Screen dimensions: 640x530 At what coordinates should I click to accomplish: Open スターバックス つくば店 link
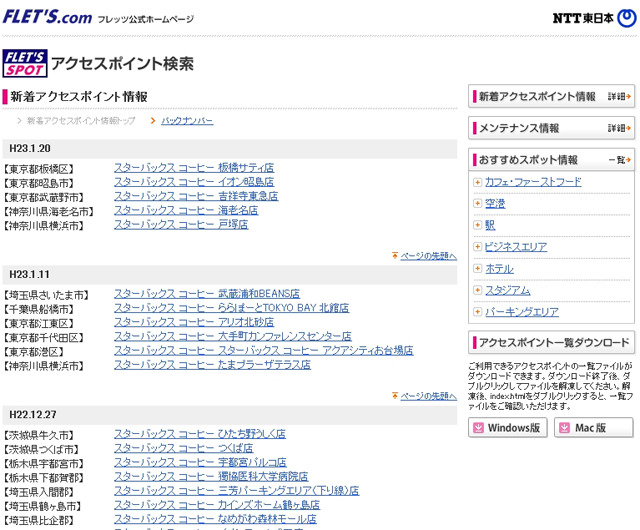pos(184,448)
